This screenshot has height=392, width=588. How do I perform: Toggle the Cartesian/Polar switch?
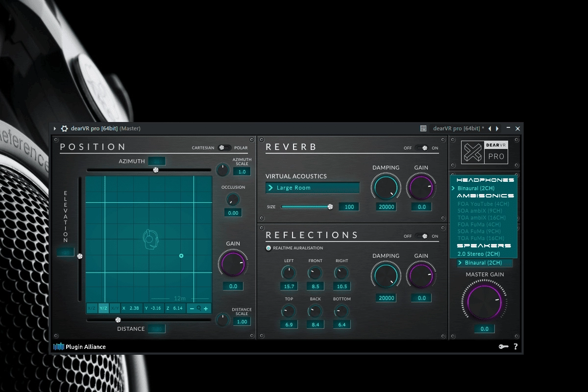(225, 147)
